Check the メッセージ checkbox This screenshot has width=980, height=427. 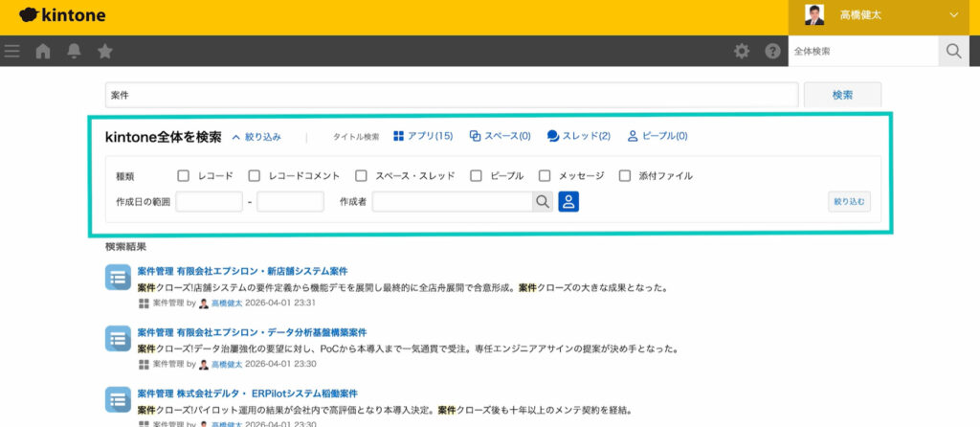tap(545, 175)
